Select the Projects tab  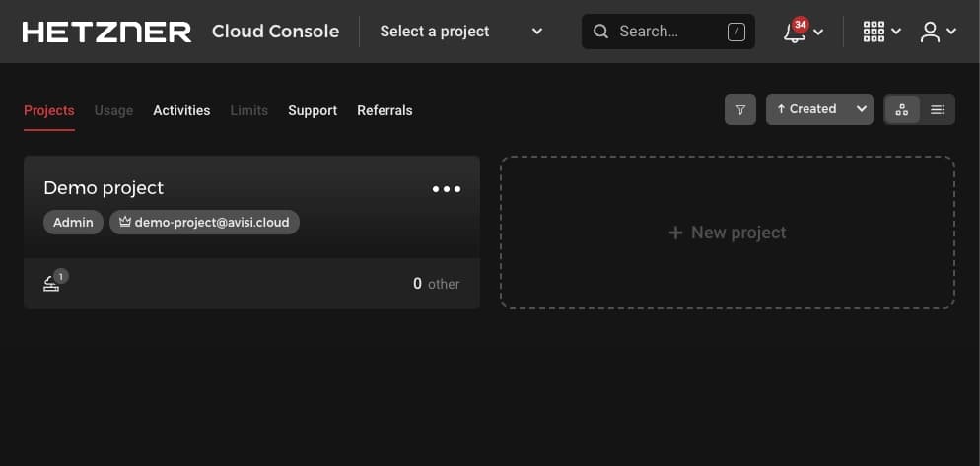(x=48, y=110)
